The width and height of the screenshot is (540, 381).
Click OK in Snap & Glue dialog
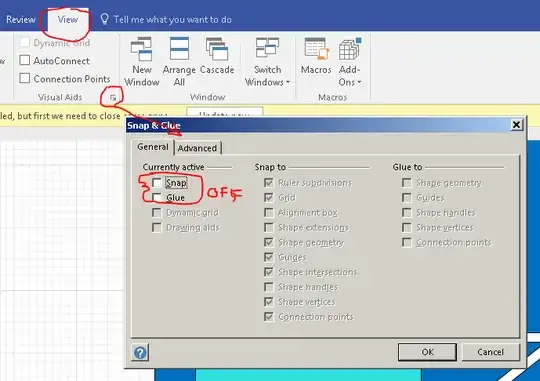(427, 352)
